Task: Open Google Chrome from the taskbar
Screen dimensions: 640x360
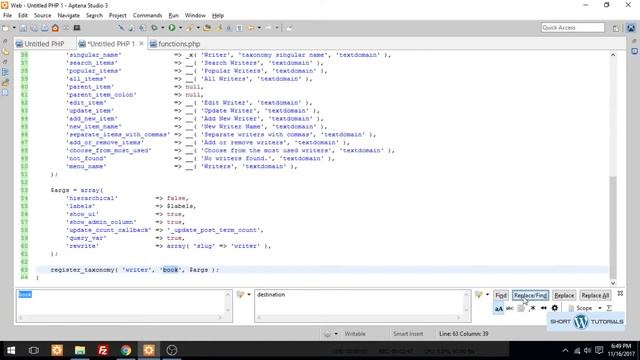Action: [126, 350]
